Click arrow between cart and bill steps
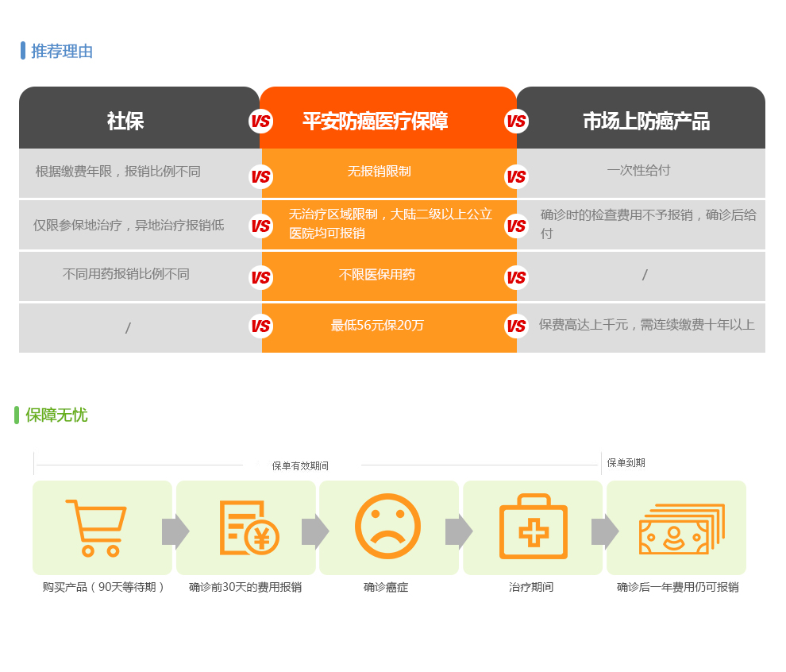The image size is (786, 672). [x=175, y=531]
